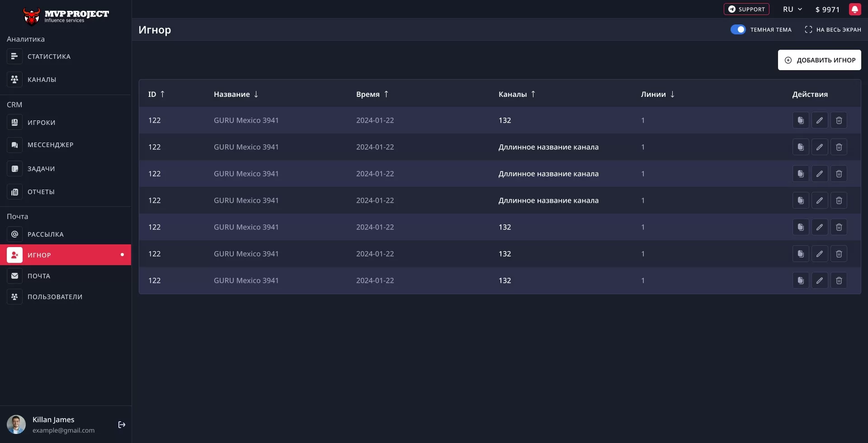
Task: Click the Killan James profile avatar
Action: click(16, 424)
